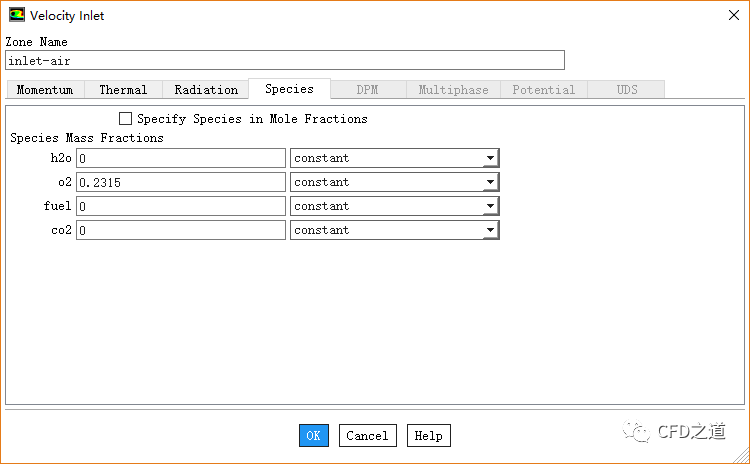Click the Fluent app icon in title bar
This screenshot has height=464, width=750.
pos(17,15)
